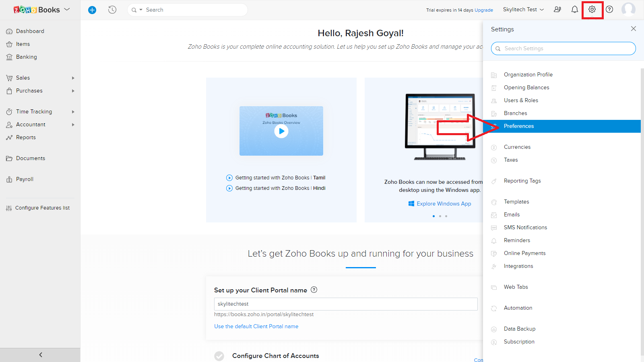This screenshot has height=362, width=644.
Task: Click the Sales cart icon
Action: pos(9,78)
